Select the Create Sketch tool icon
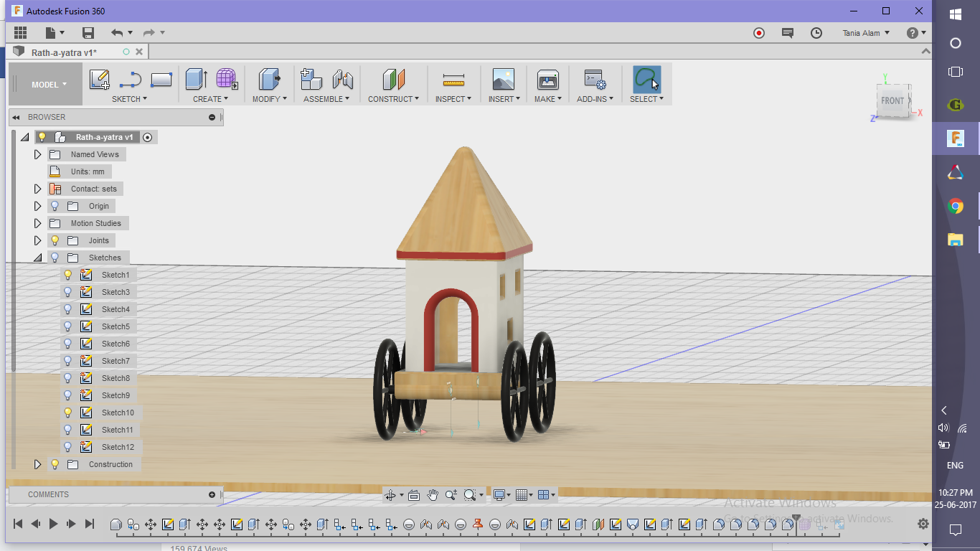980x551 pixels. point(100,79)
